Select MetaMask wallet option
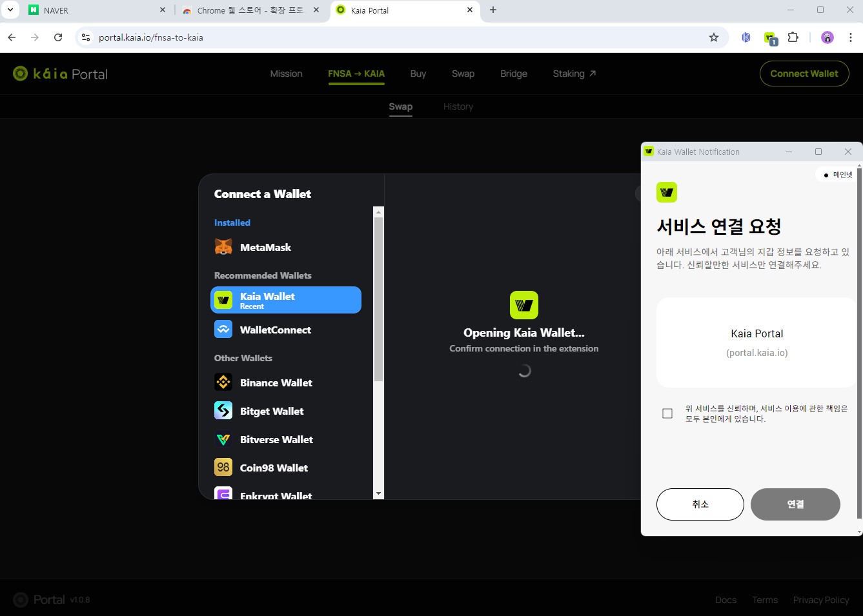863x616 pixels. click(x=286, y=247)
